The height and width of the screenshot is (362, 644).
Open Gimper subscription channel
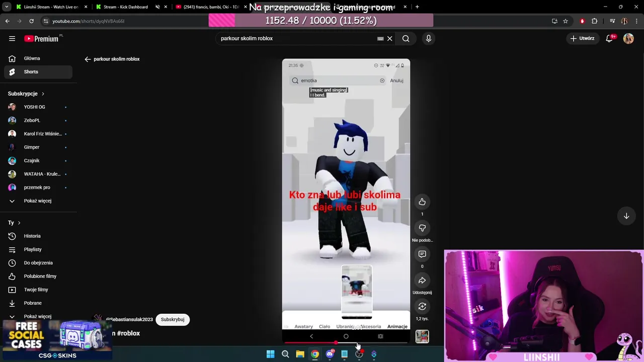pyautogui.click(x=38, y=147)
